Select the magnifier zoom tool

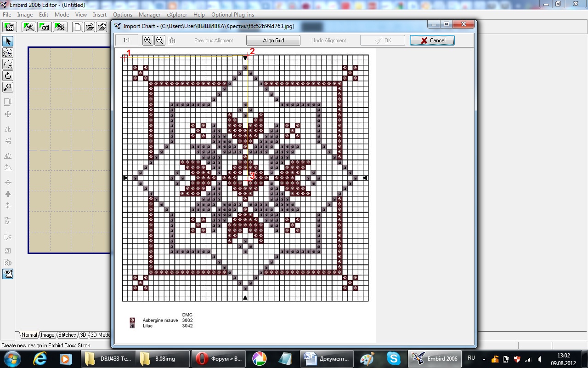coord(8,87)
